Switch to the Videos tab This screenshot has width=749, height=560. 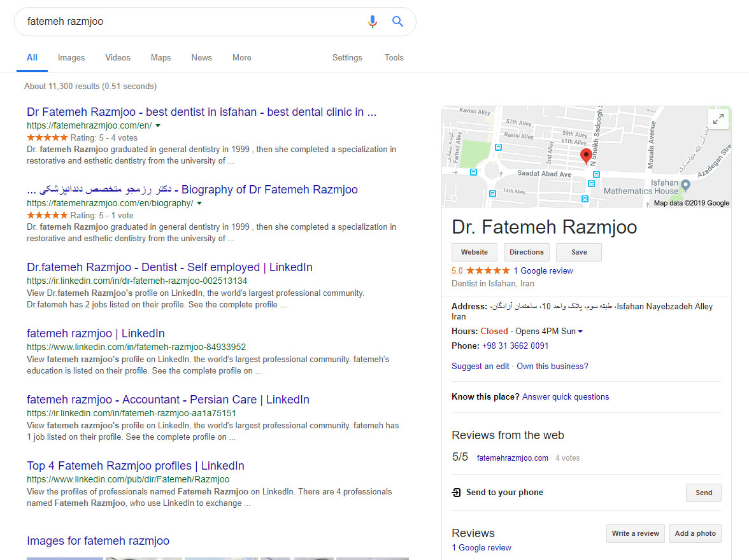click(x=117, y=57)
